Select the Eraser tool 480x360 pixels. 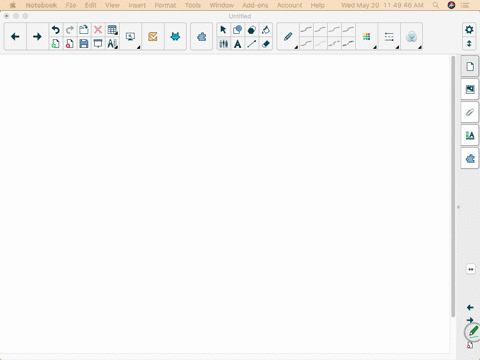pyautogui.click(x=265, y=44)
